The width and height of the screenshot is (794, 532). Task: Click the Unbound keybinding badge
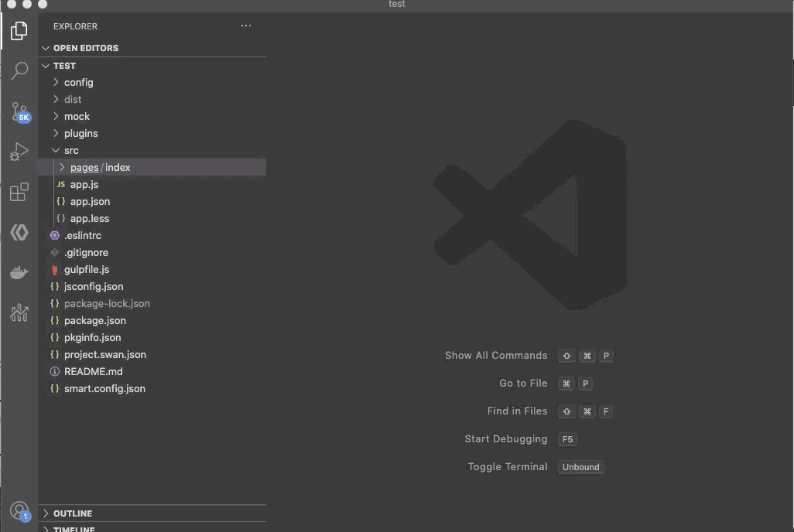tap(581, 467)
